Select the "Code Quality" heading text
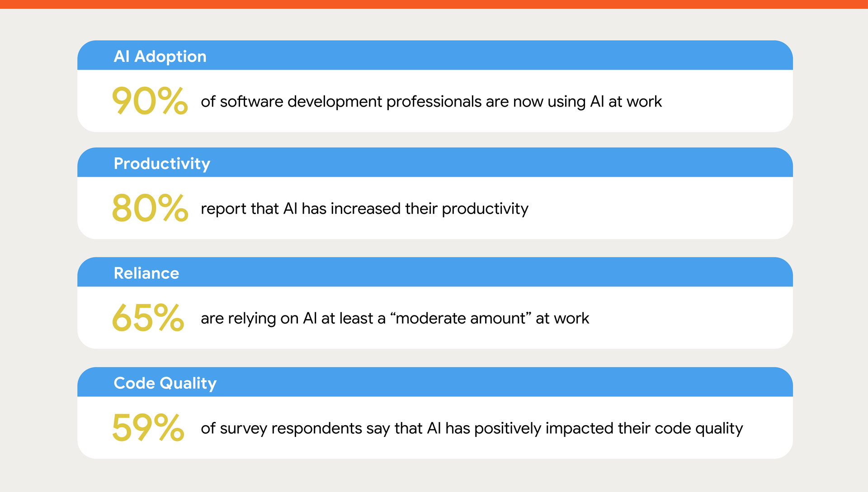868x492 pixels. (x=165, y=383)
